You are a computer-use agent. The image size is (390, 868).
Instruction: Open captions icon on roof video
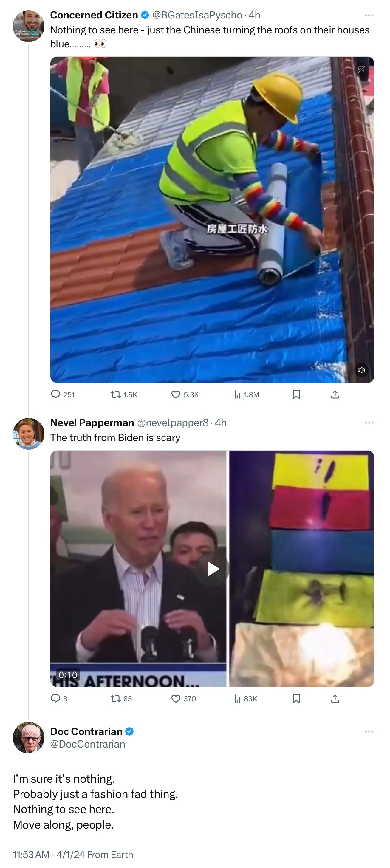[x=361, y=69]
